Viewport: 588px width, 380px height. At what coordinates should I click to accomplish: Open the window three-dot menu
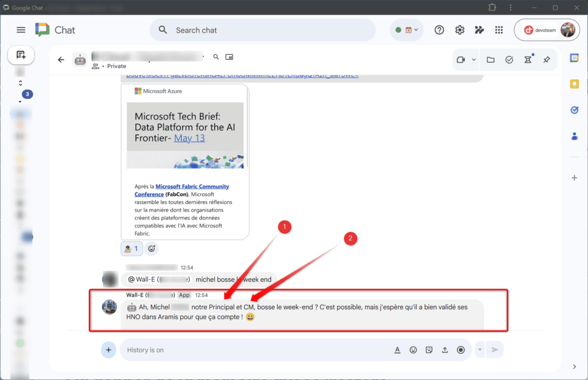point(510,7)
